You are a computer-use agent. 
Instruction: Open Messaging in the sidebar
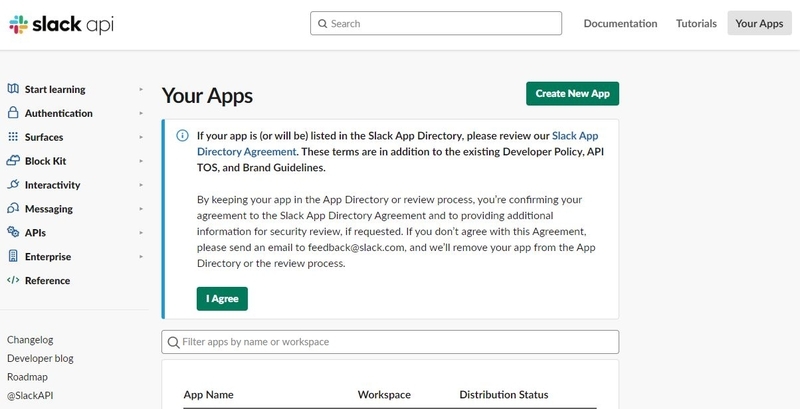click(48, 209)
